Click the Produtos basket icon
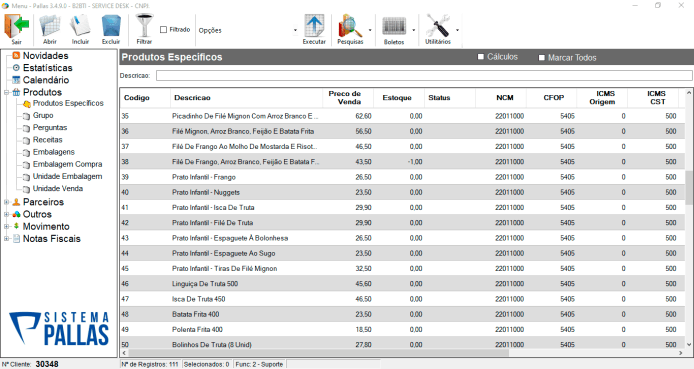Screen dimensions: 694x369 tap(16, 92)
